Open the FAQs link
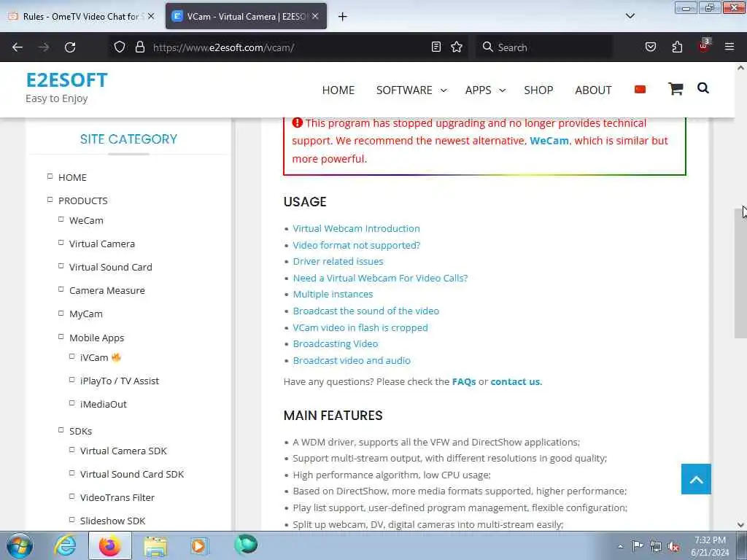747x560 pixels. click(x=463, y=382)
